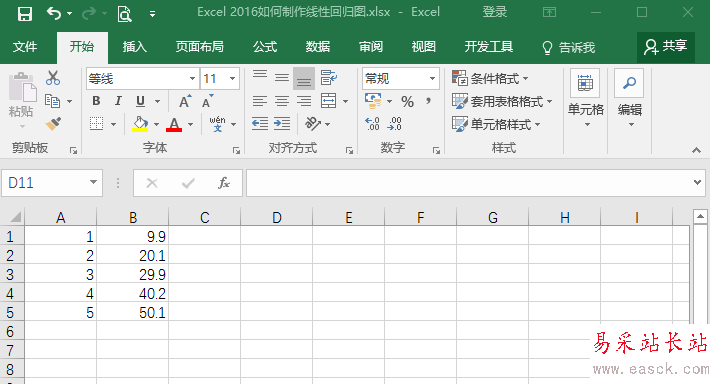Screen dimensions: 710x384
Task: Click the 告诉我 Tell Me box
Action: [569, 47]
